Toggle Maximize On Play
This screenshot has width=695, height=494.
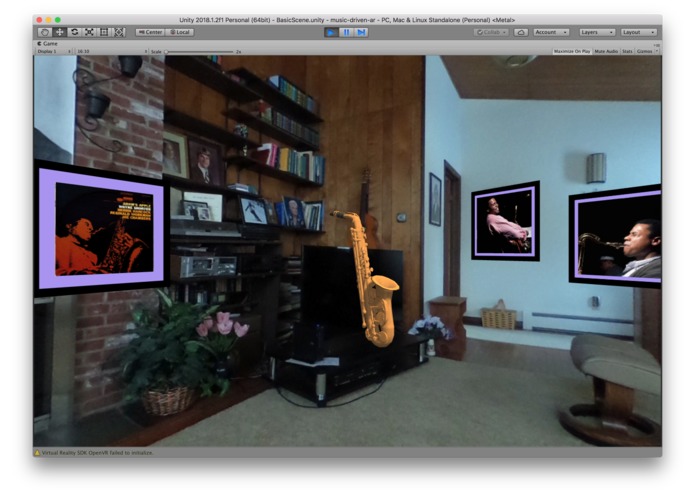coord(572,51)
